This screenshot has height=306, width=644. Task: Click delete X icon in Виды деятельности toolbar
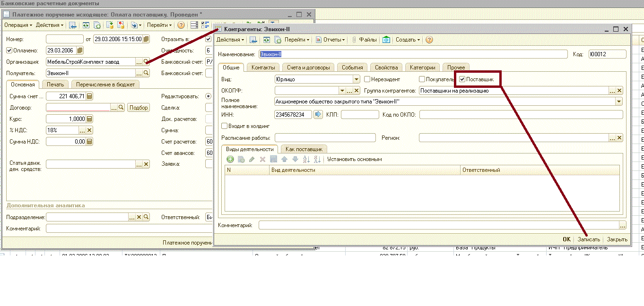[262, 159]
